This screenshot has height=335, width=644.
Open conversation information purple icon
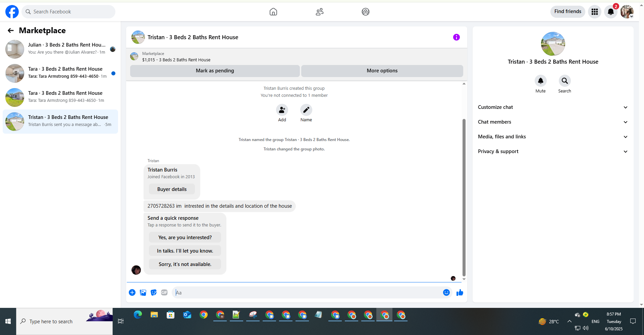point(457,37)
